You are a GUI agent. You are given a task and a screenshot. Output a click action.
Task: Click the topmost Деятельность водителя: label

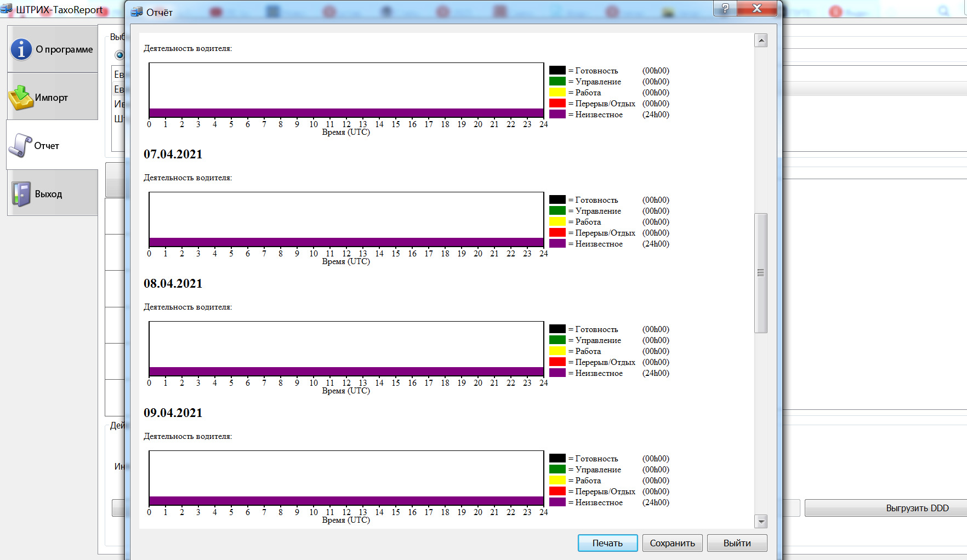188,49
